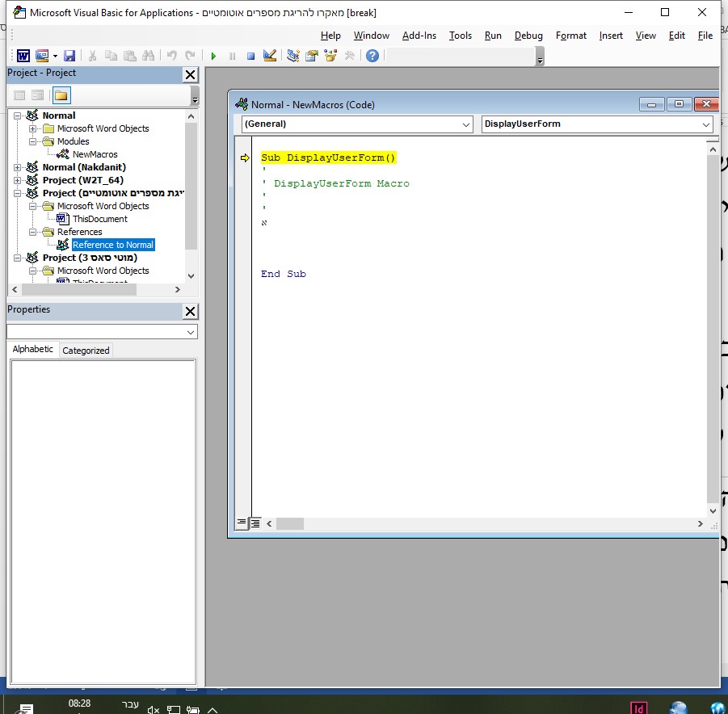The height and width of the screenshot is (714, 728).
Task: Click the blue Help question mark icon
Action: [x=372, y=56]
